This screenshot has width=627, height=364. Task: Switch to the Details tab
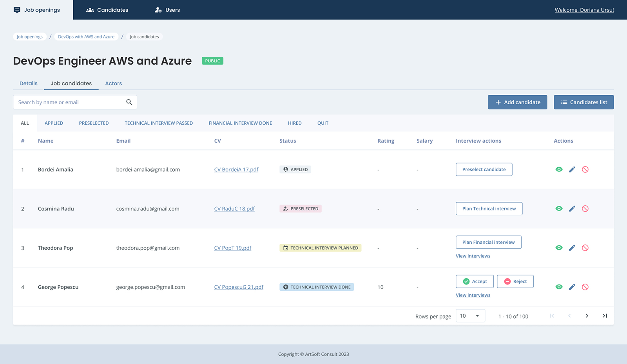[x=29, y=83]
